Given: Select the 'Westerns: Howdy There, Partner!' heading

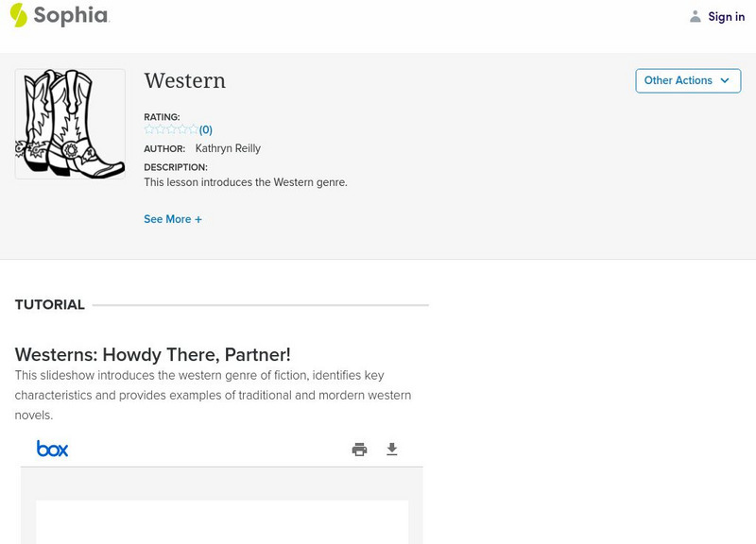Looking at the screenshot, I should coord(153,354).
